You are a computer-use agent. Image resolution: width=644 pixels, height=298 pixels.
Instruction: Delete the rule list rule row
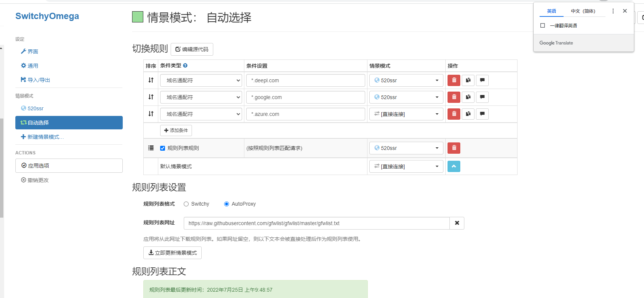pos(454,148)
